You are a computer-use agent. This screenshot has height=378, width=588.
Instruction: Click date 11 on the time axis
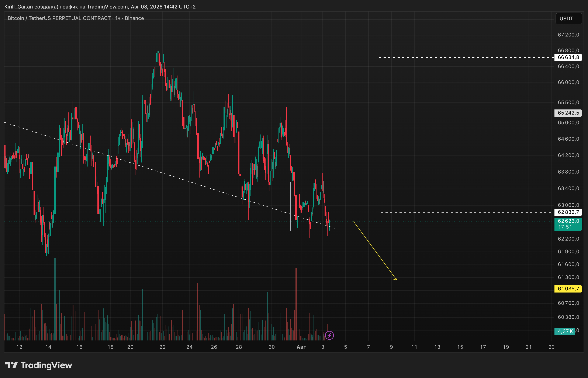coord(414,347)
